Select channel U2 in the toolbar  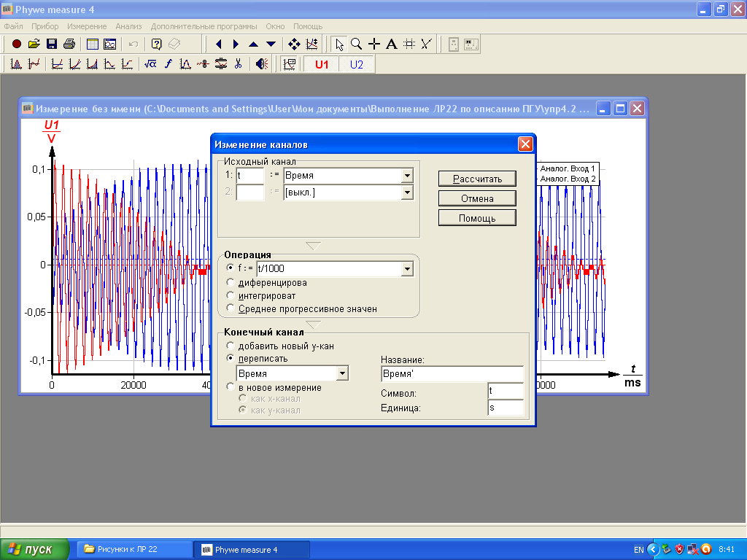356,64
